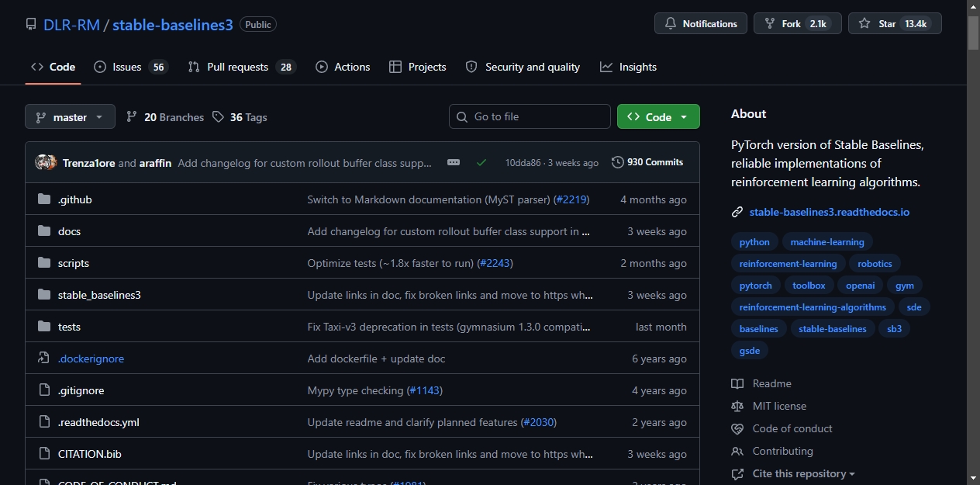Open the Security and quality tab
Viewport: 980px width, 485px height.
[x=523, y=67]
